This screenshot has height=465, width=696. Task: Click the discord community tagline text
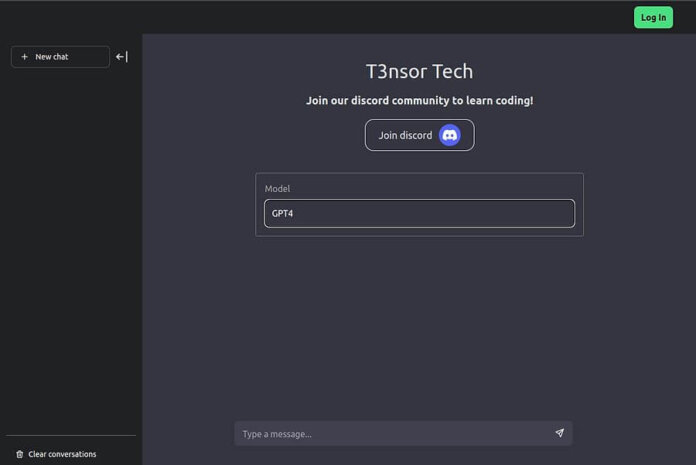click(x=419, y=101)
